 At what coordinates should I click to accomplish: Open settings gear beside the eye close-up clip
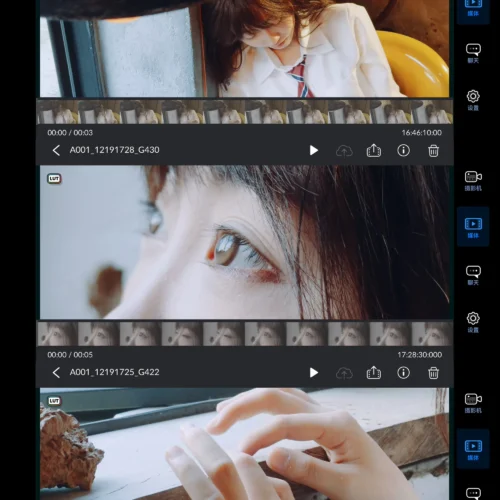(x=473, y=322)
